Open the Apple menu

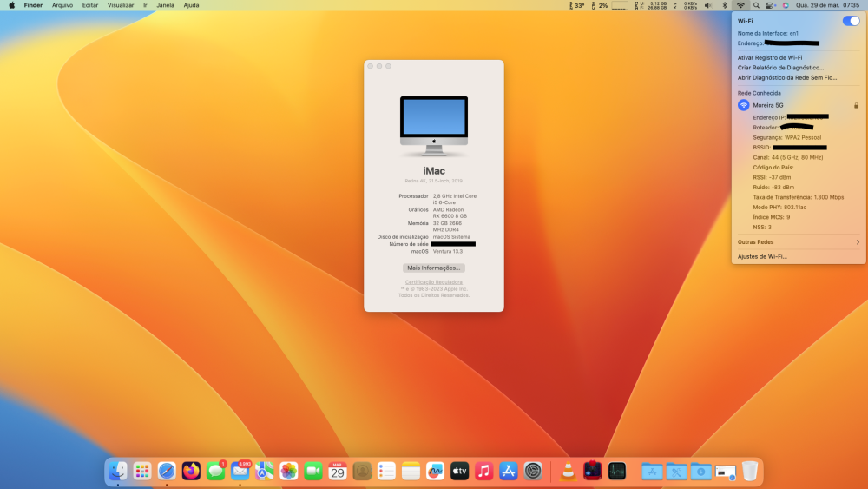click(x=11, y=5)
